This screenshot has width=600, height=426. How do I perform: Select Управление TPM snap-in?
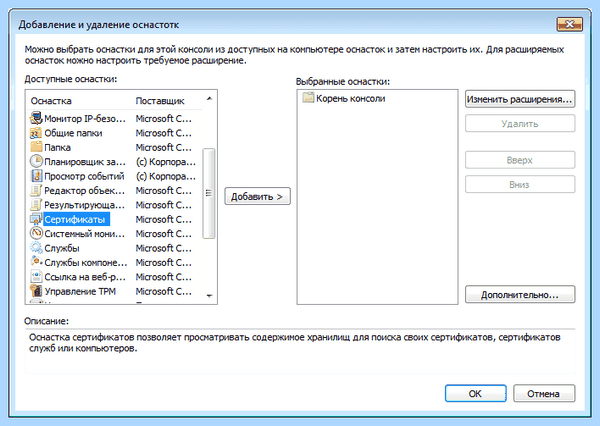coord(80,291)
